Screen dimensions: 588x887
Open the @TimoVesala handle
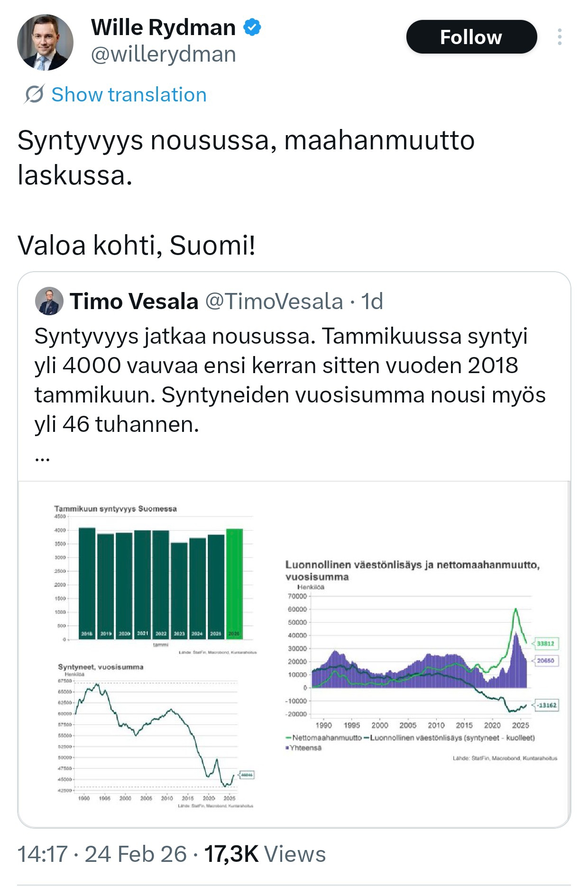[274, 301]
